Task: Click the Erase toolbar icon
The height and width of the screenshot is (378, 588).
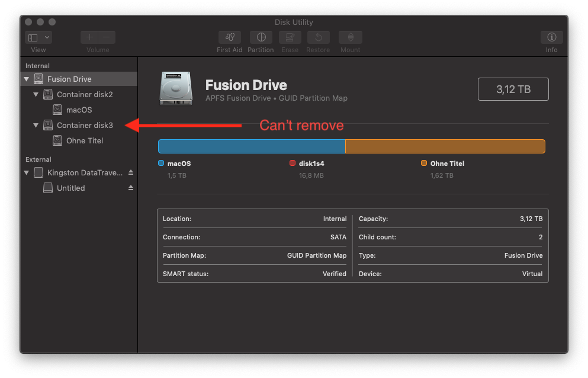Action: [x=290, y=37]
